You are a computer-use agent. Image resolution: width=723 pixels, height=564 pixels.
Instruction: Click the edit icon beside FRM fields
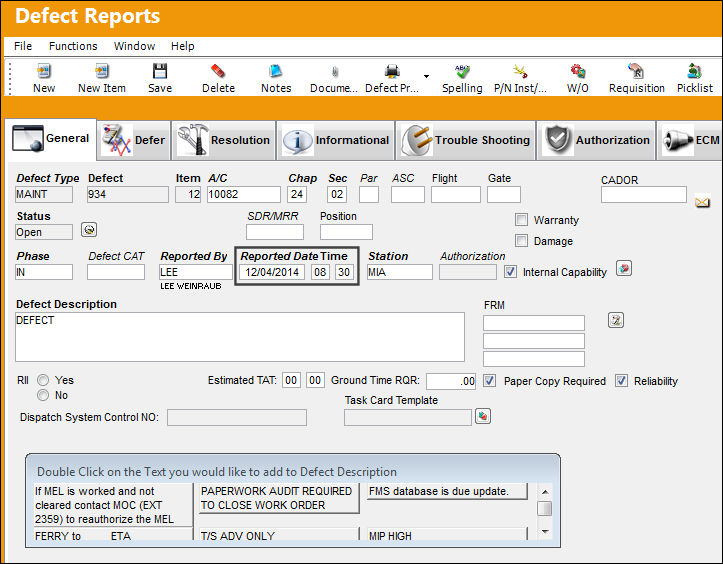click(616, 320)
